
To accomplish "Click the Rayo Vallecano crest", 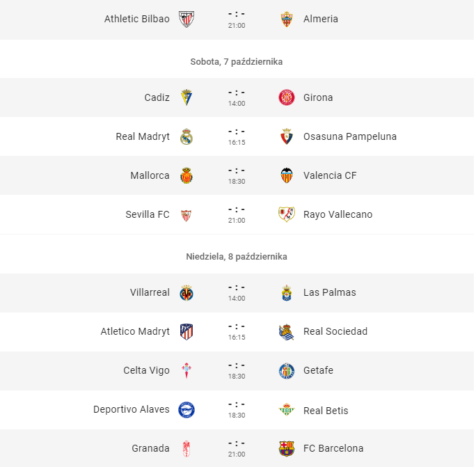I will click(287, 214).
